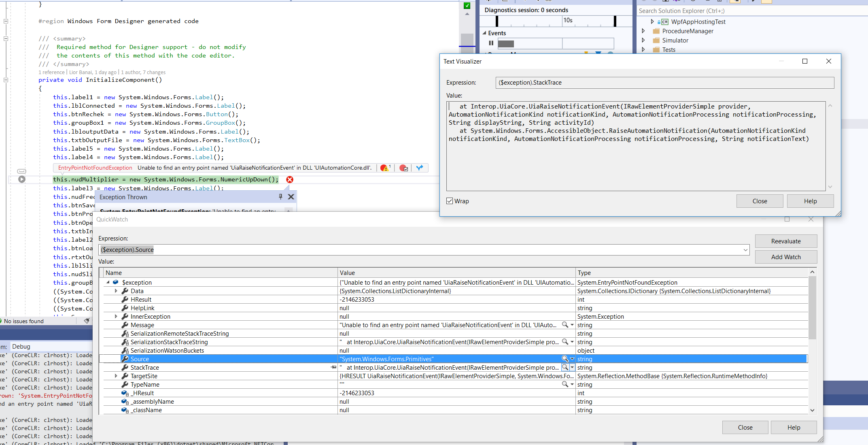Image resolution: width=868 pixels, height=445 pixels.
Task: Click the Reevaluate button in QuickWatch
Action: 785,241
